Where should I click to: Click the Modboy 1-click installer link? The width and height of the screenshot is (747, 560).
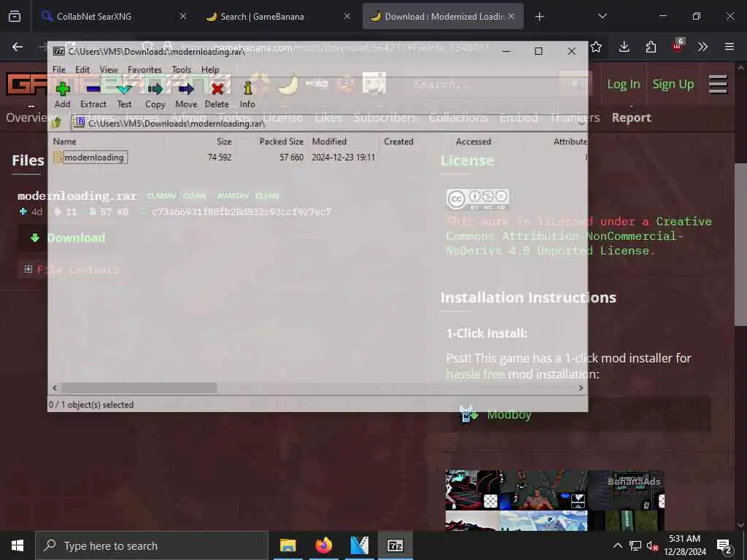pyautogui.click(x=508, y=415)
